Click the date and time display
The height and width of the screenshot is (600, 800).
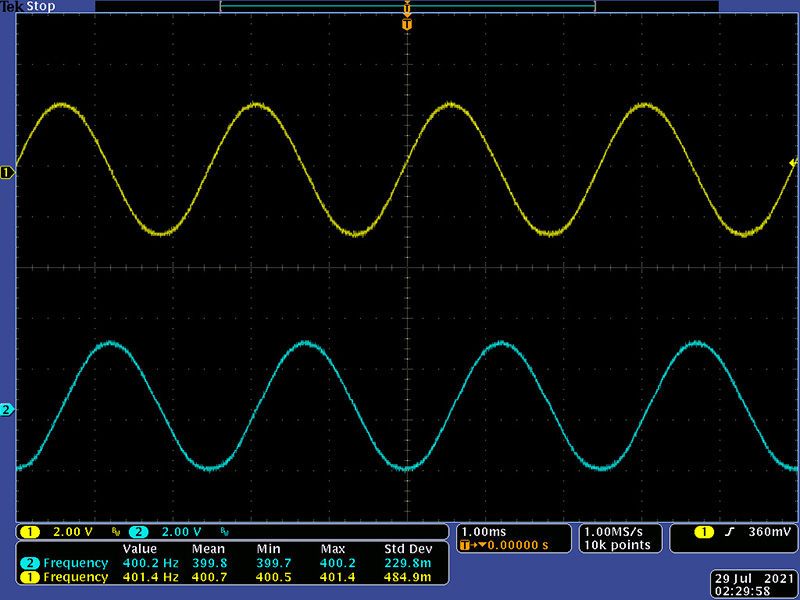pos(753,585)
